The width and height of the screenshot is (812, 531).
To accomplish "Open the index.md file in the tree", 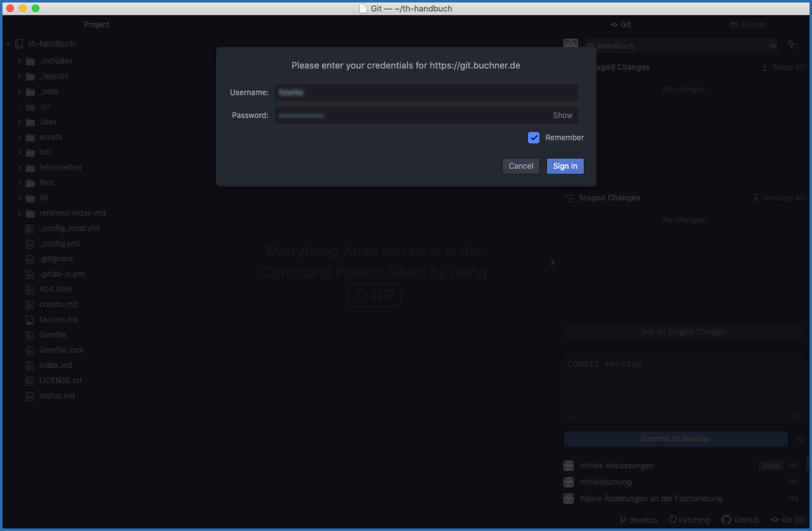I will 55,365.
